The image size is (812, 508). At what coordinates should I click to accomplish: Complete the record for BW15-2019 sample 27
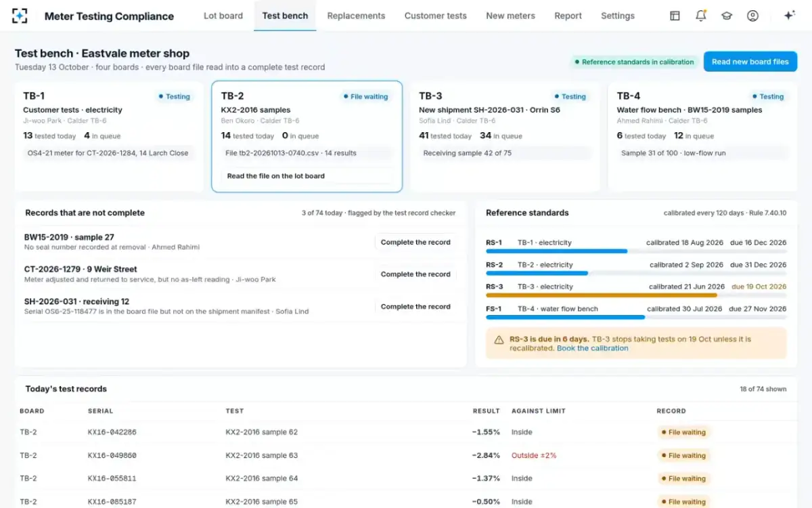tap(415, 242)
